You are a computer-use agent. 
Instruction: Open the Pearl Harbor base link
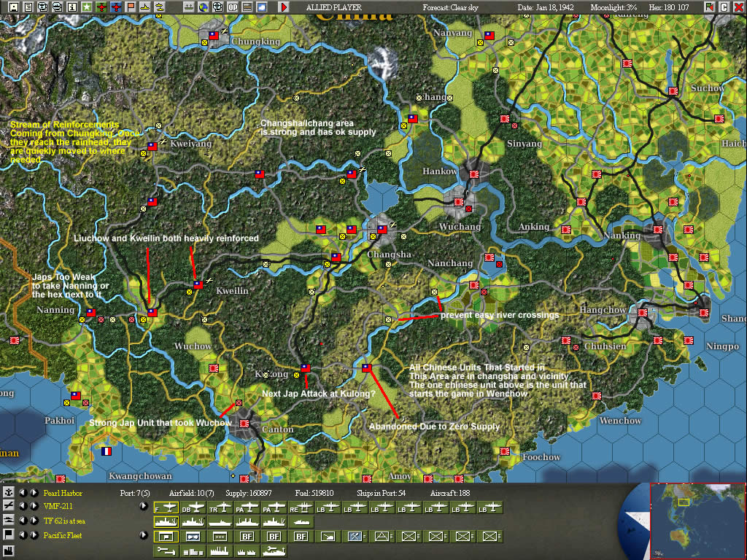pyautogui.click(x=63, y=494)
